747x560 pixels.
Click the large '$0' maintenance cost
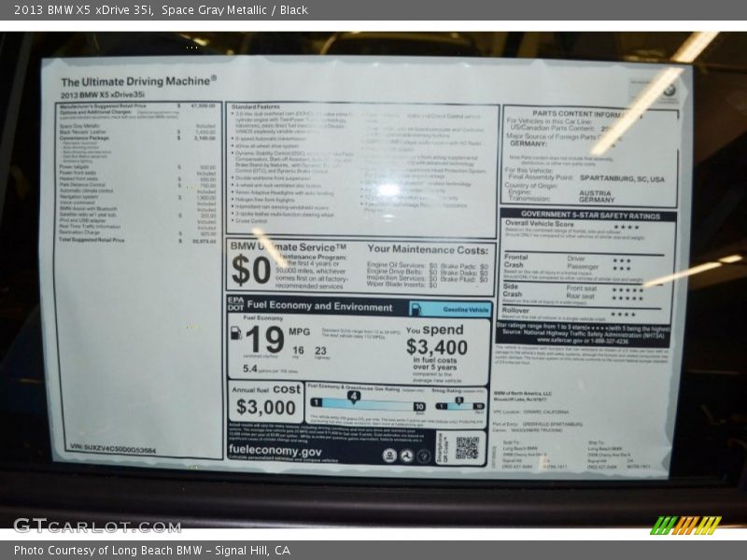(x=251, y=270)
